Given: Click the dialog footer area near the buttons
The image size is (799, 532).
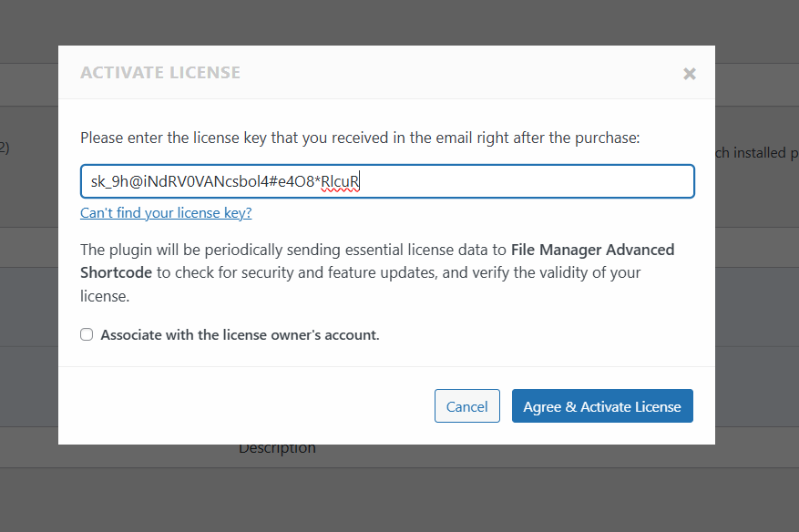Looking at the screenshot, I should tap(273, 405).
